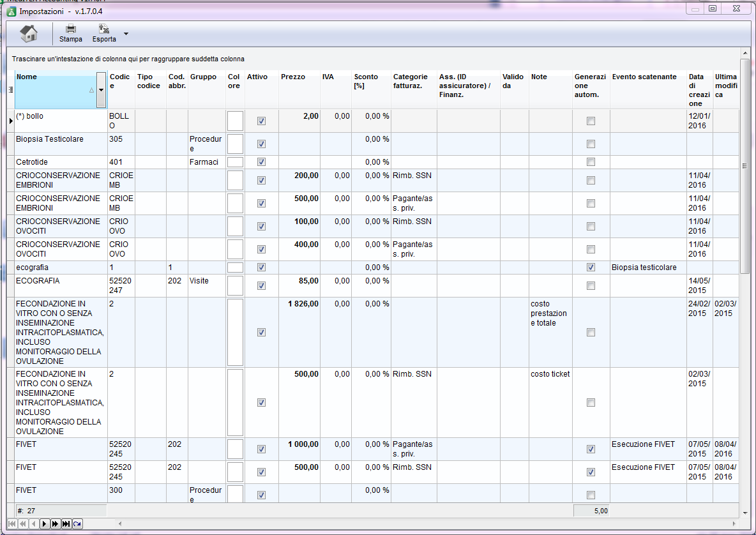Go to previous page navigation button
This screenshot has width=756, height=535.
(x=22, y=524)
